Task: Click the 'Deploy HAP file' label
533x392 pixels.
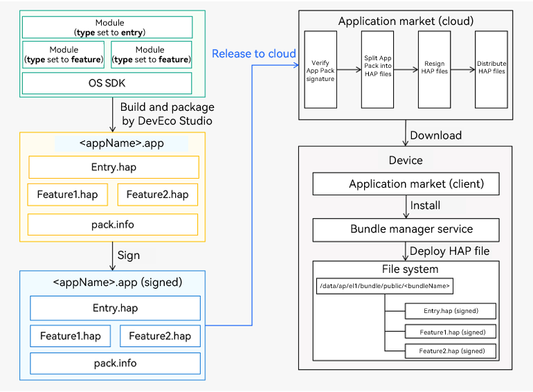Action: point(450,251)
